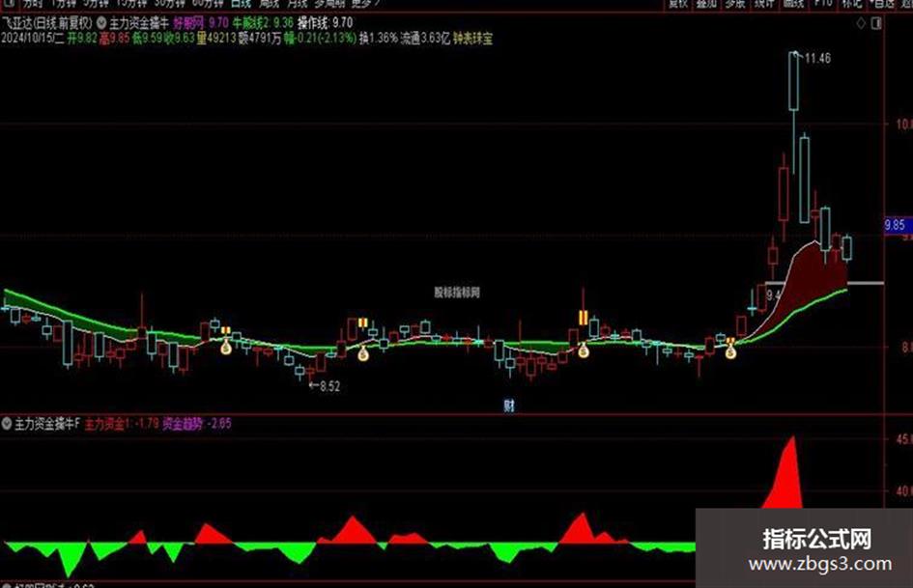This screenshot has width=913, height=588.
Task: Click the open price 开9.82
Action: coord(82,39)
